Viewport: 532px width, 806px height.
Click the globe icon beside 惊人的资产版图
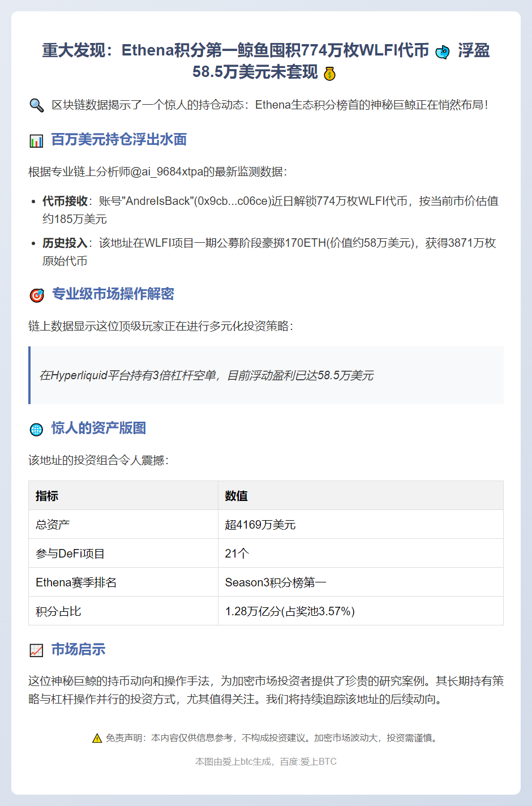[x=36, y=429]
